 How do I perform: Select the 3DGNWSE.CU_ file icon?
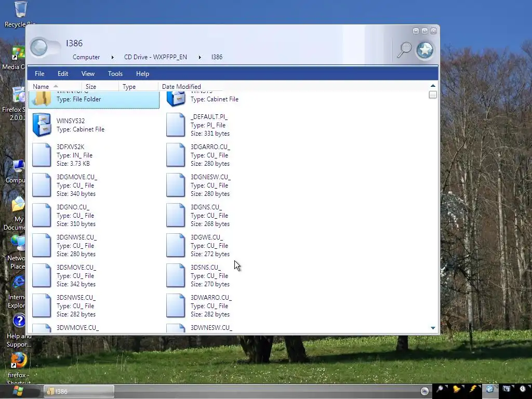(42, 245)
